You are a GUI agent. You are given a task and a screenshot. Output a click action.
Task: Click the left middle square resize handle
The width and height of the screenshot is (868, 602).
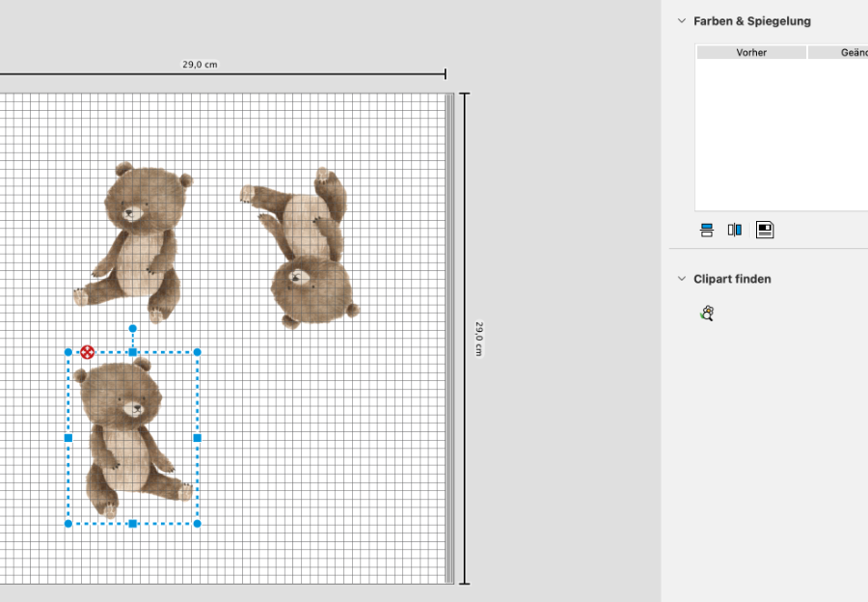[68, 438]
